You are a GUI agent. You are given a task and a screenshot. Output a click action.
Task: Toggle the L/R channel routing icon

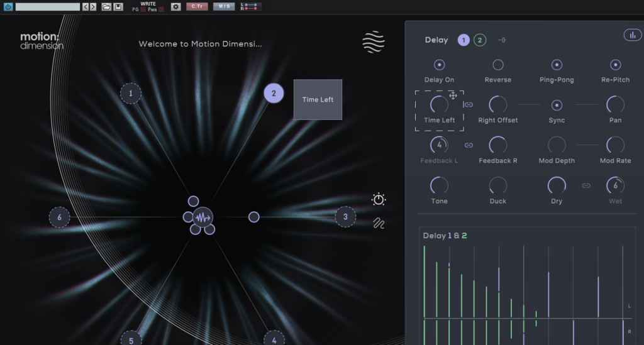point(249,6)
